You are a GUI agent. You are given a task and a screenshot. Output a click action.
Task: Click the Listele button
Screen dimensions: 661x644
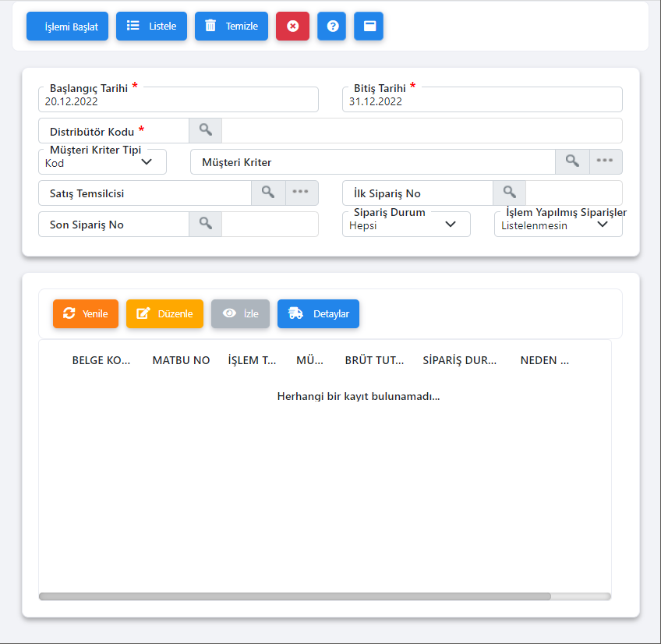pos(151,27)
